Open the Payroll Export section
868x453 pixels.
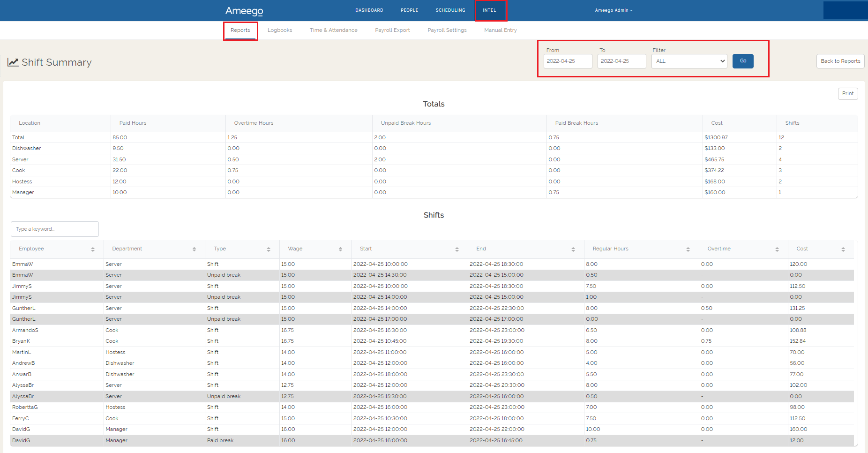pyautogui.click(x=392, y=30)
